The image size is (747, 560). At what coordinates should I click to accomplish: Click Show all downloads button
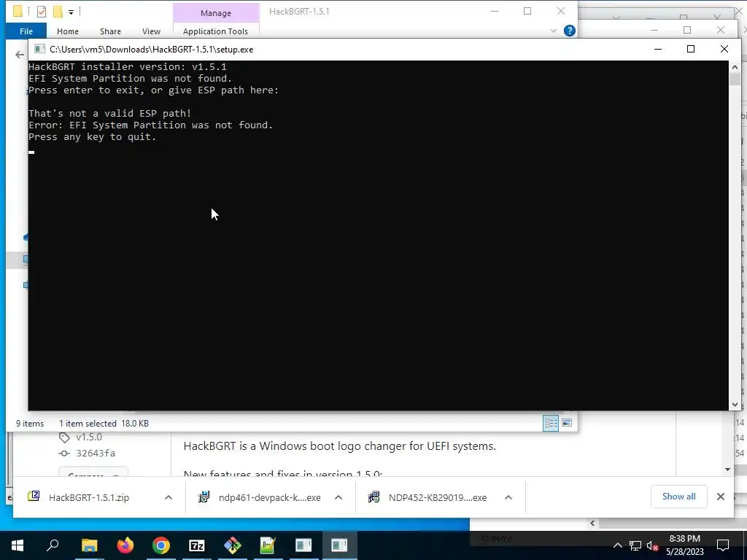(678, 497)
